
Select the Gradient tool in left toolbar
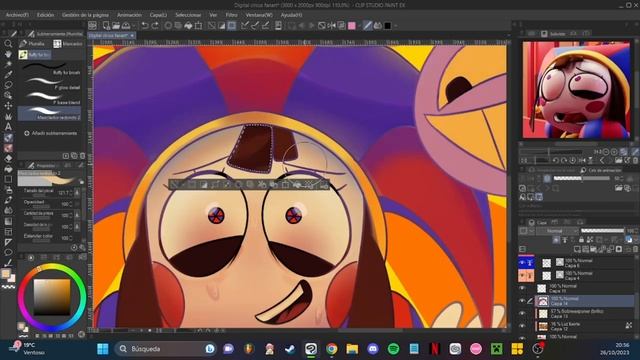click(x=8, y=221)
